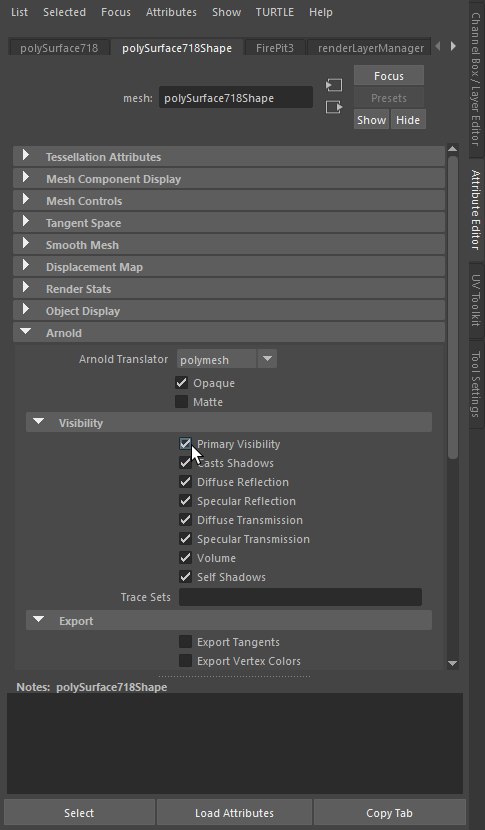Expand the Mesh Component Display section

[x=229, y=179]
